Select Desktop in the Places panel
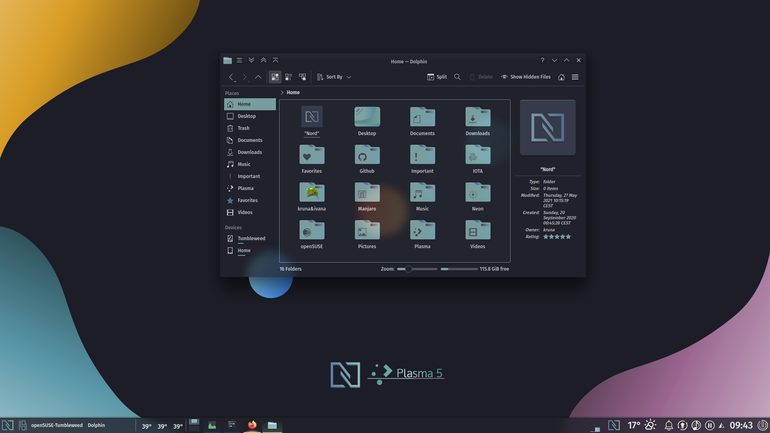 pyautogui.click(x=250, y=116)
